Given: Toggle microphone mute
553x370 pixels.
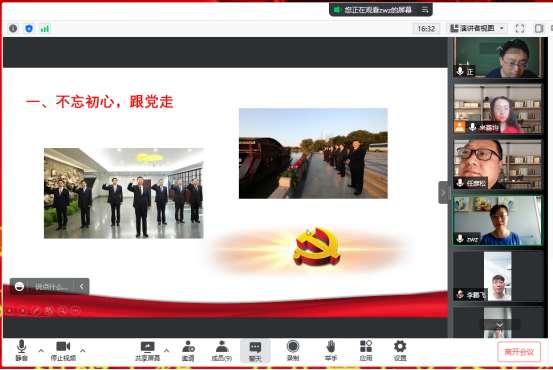Looking at the screenshot, I should (x=21, y=351).
